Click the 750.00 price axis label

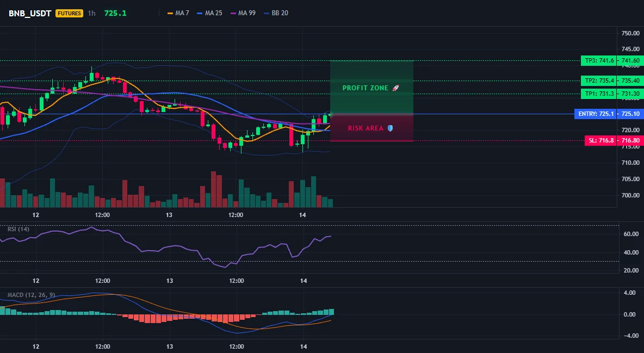[630, 33]
